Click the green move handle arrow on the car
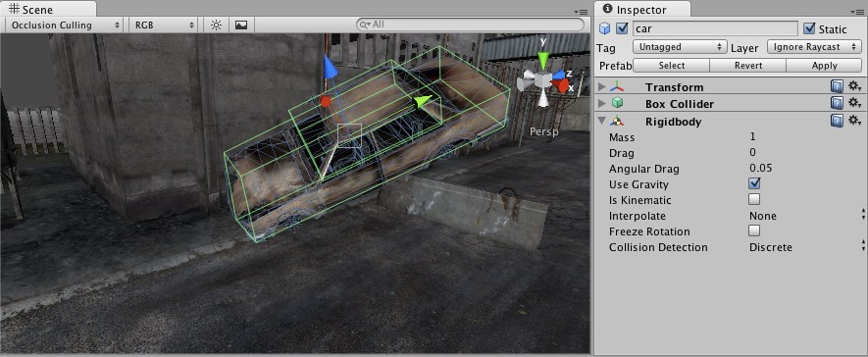The image size is (868, 357). click(422, 101)
